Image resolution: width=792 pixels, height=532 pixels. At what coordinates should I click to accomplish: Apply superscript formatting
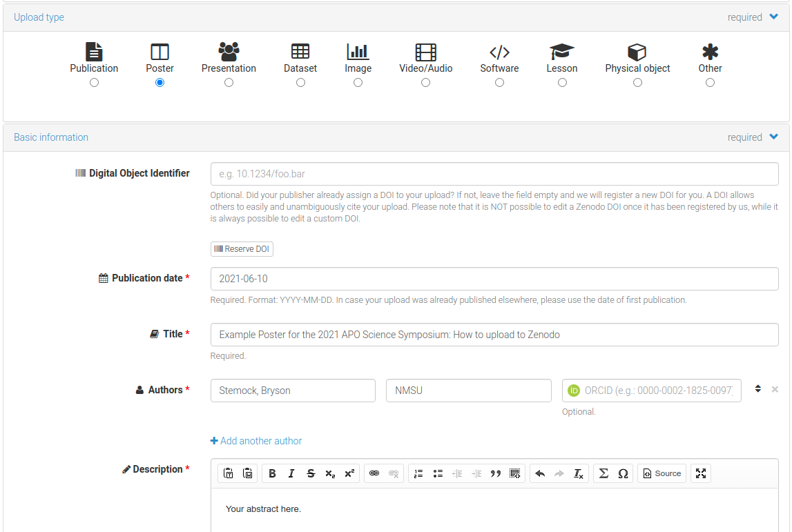[x=349, y=473]
